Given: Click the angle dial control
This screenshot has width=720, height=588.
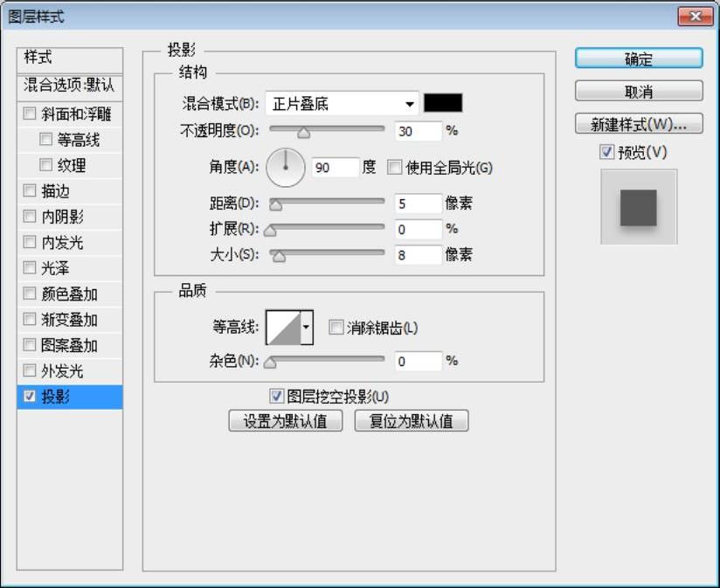Looking at the screenshot, I should [x=286, y=168].
